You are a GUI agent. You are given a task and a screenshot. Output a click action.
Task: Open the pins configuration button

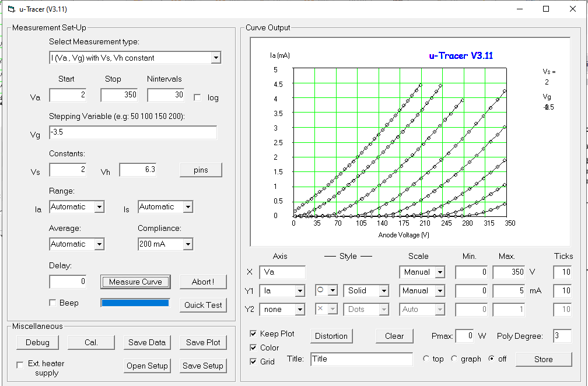pyautogui.click(x=201, y=170)
